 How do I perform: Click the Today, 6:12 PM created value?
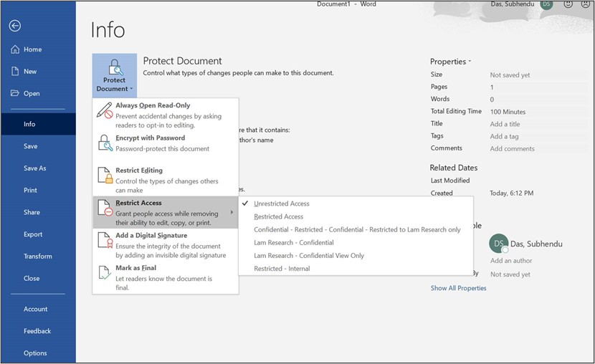point(512,193)
